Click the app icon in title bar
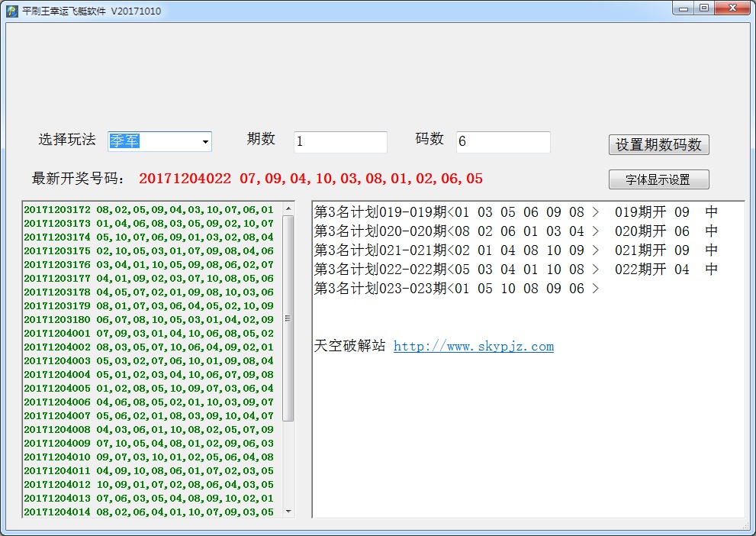The image size is (756, 536). (x=11, y=11)
